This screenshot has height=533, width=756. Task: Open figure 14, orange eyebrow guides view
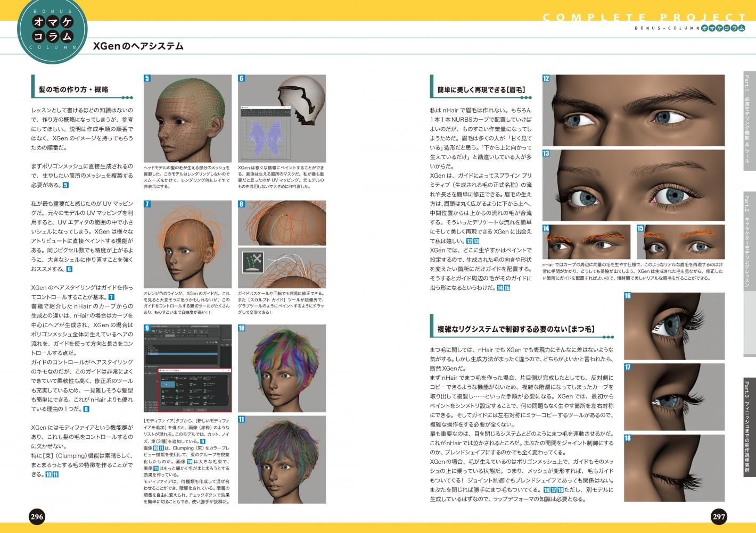coord(586,241)
